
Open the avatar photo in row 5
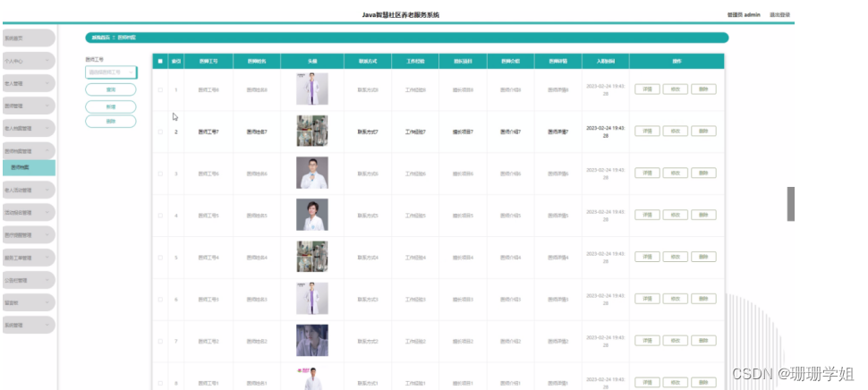click(x=312, y=257)
